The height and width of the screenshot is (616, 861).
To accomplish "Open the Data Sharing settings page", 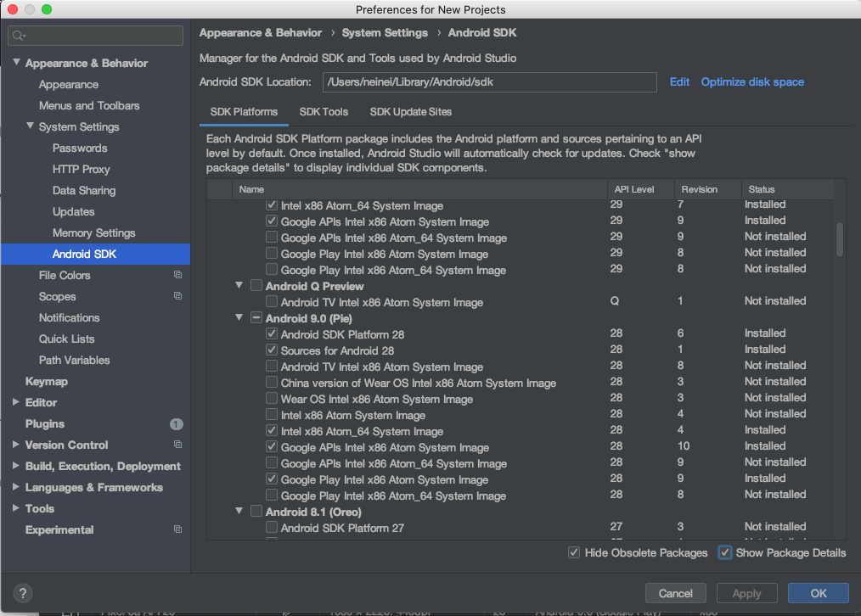I will (84, 190).
